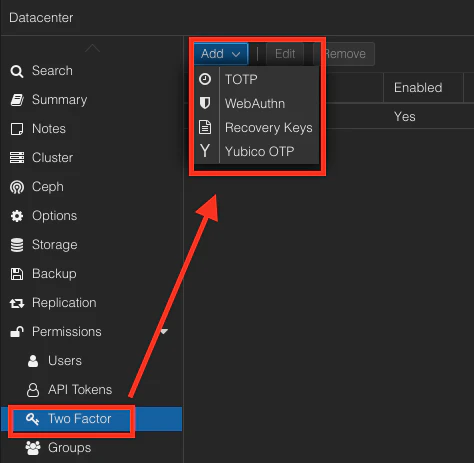Click the Edit button
474x463 pixels.
point(285,54)
